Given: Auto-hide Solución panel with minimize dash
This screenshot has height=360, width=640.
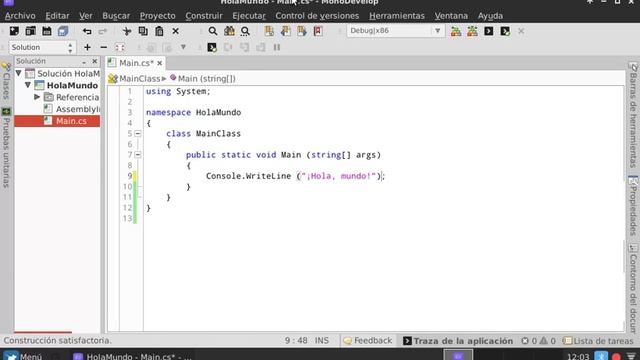Looking at the screenshot, I should (x=84, y=61).
